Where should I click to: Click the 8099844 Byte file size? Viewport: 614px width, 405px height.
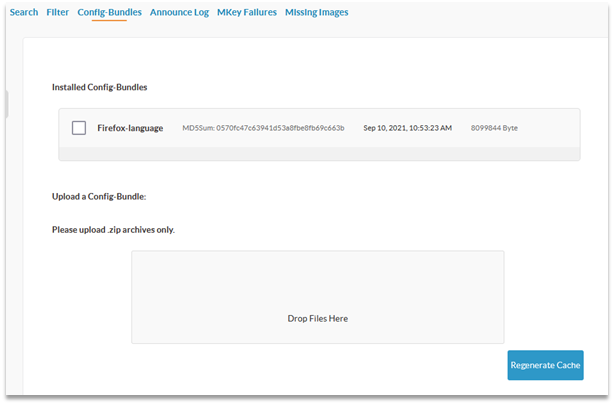(494, 128)
